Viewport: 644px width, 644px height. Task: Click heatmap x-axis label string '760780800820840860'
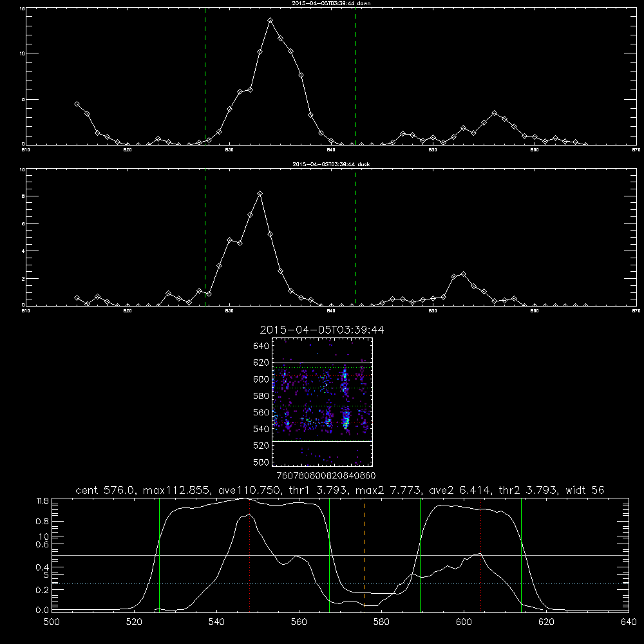pyautogui.click(x=326, y=475)
